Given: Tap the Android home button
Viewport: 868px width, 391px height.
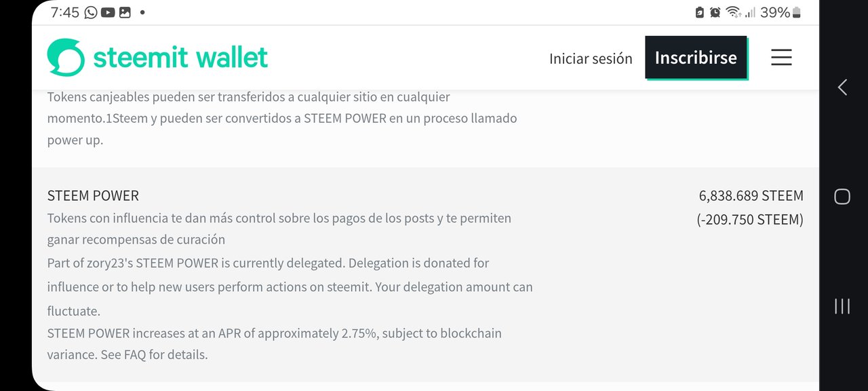Looking at the screenshot, I should (842, 196).
